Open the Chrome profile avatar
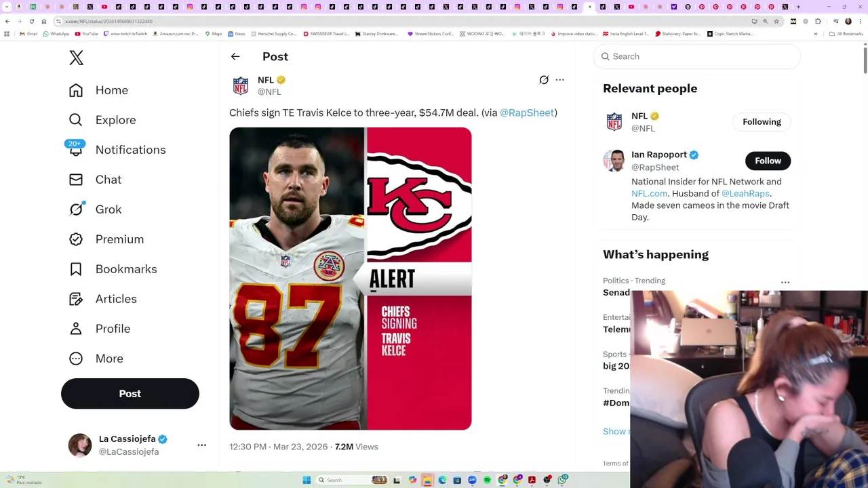 coord(848,21)
